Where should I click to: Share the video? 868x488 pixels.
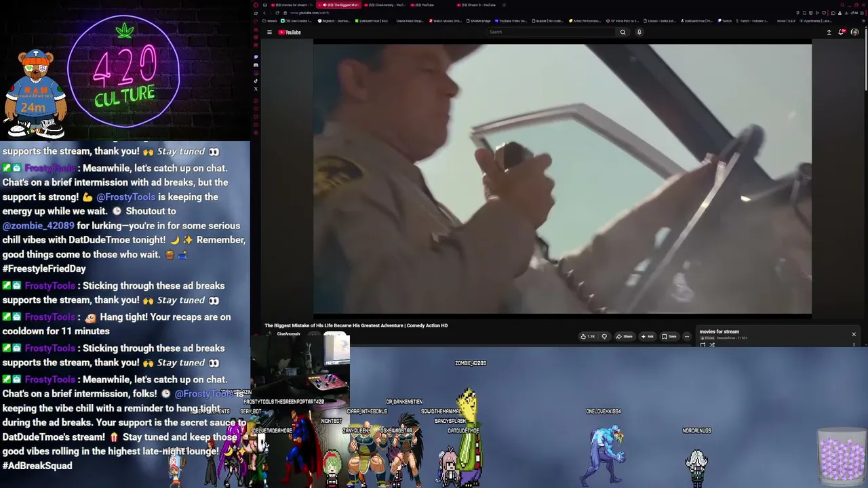click(x=625, y=336)
